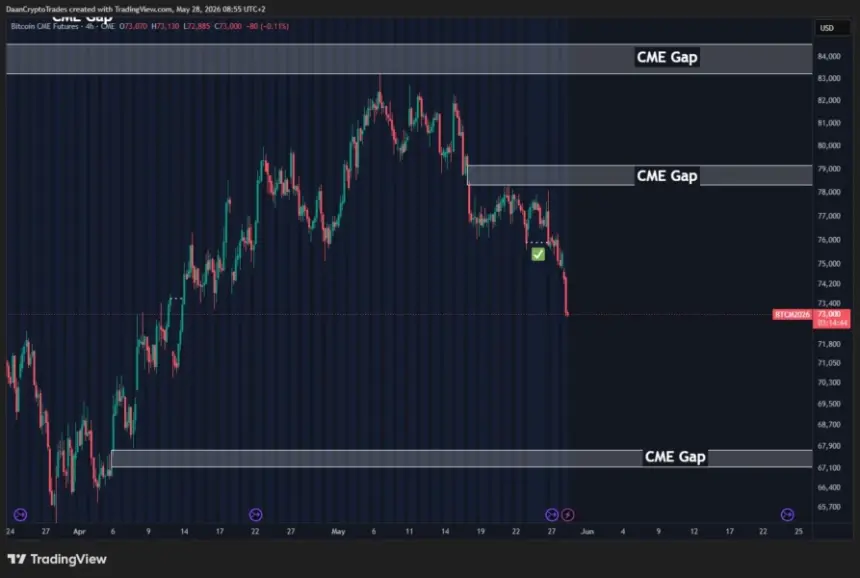Click the 76,000 price axis label
Image resolution: width=860 pixels, height=578 pixels.
[x=829, y=240]
